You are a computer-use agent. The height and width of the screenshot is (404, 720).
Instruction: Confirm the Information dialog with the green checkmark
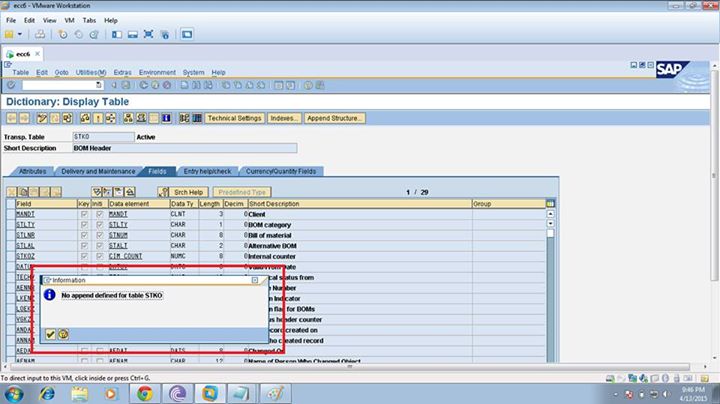coord(51,334)
